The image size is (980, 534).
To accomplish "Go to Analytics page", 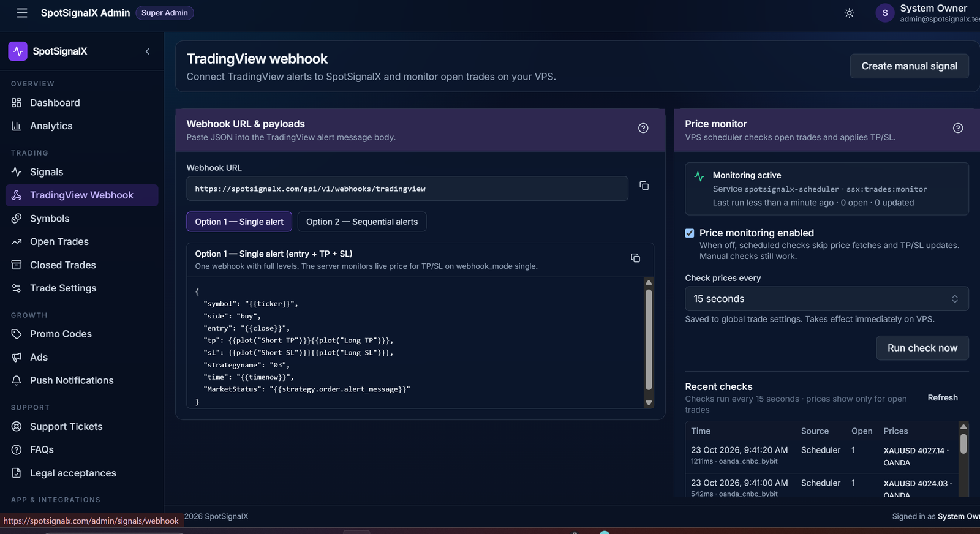I will pos(51,126).
